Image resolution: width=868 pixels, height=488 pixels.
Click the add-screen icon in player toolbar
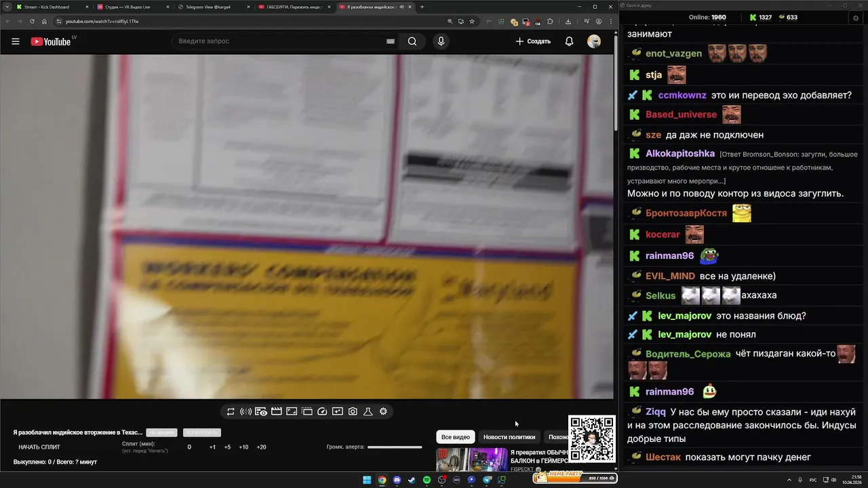pos(338,411)
